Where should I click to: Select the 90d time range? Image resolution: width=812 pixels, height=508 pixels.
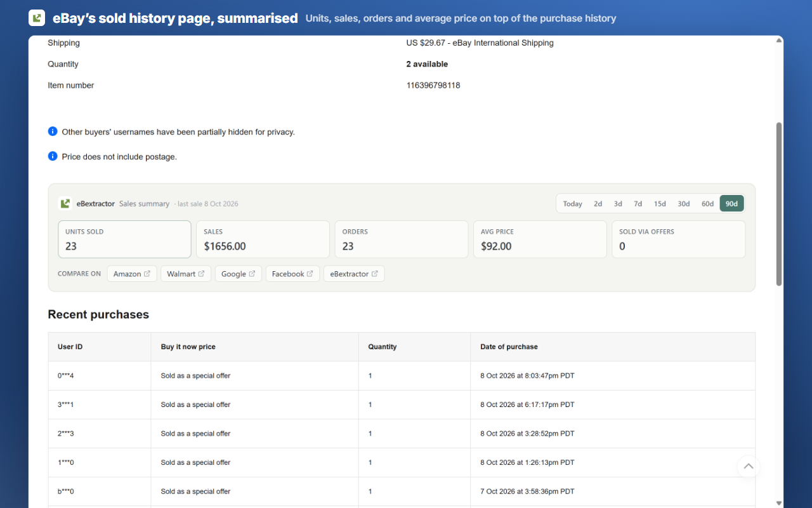(731, 204)
